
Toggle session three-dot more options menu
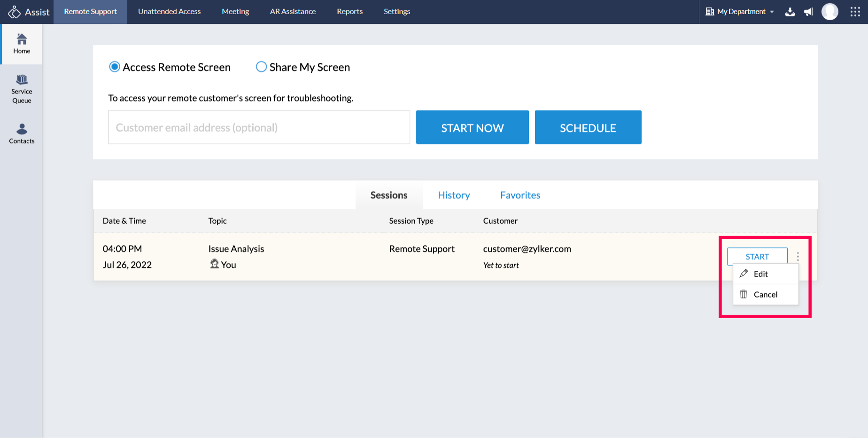tap(798, 257)
